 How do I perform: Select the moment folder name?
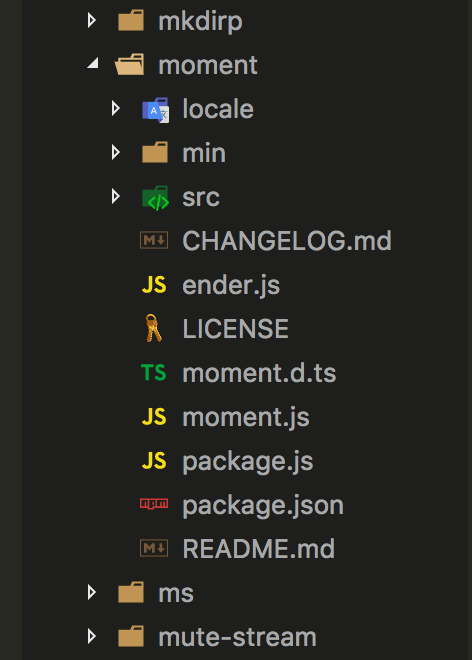pos(208,65)
